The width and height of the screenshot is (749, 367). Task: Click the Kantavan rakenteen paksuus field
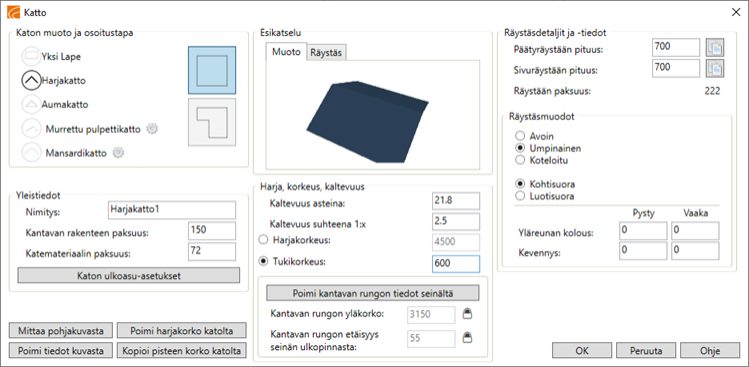[x=212, y=230]
